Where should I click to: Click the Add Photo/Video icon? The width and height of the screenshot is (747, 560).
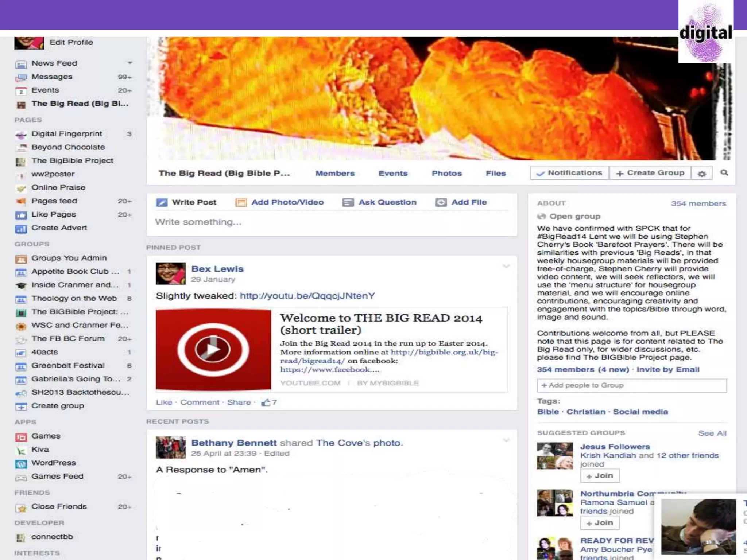click(241, 202)
